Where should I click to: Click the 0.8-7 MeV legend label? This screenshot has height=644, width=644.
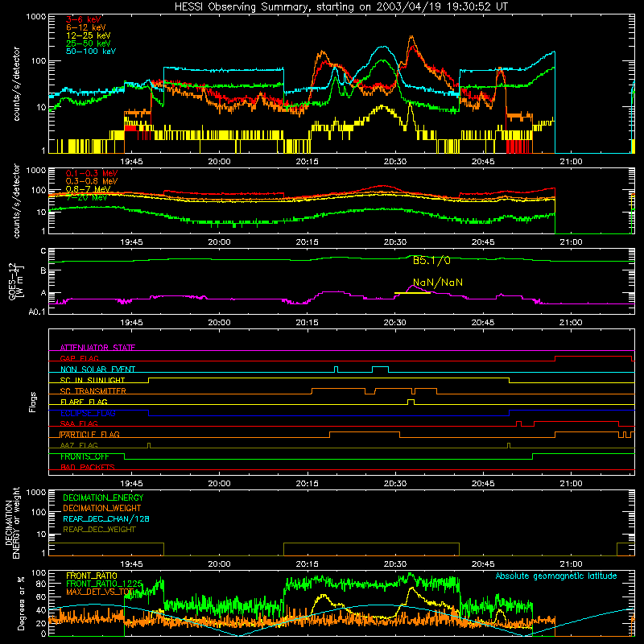pyautogui.click(x=88, y=189)
